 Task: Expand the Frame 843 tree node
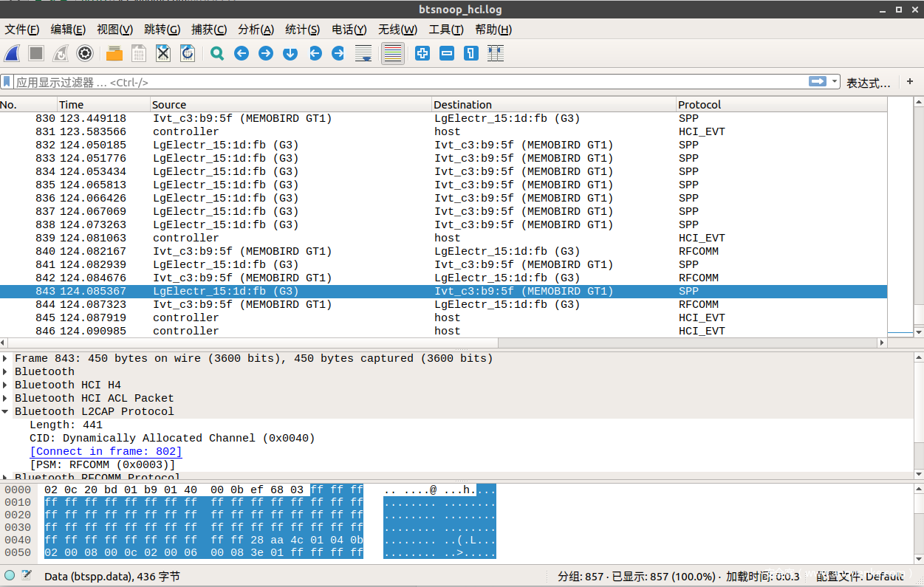(x=6, y=359)
